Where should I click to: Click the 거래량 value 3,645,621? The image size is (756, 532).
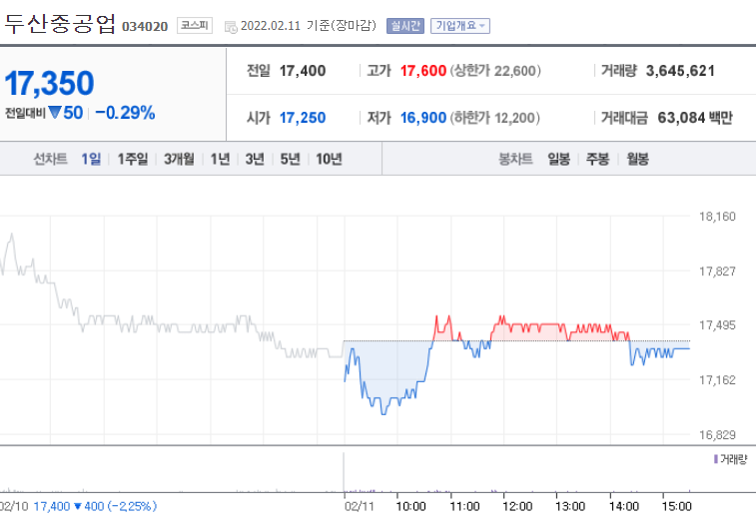tap(680, 71)
